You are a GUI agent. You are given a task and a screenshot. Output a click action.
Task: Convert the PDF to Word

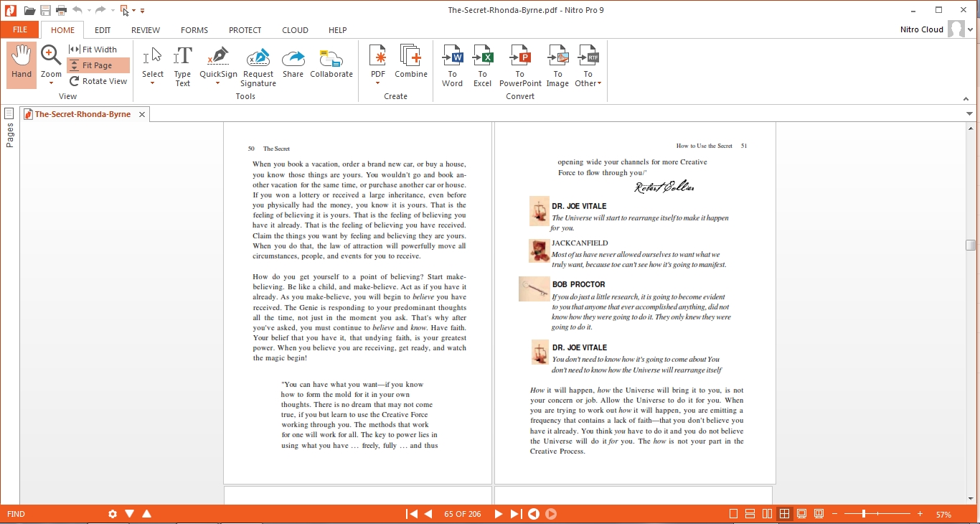(453, 66)
